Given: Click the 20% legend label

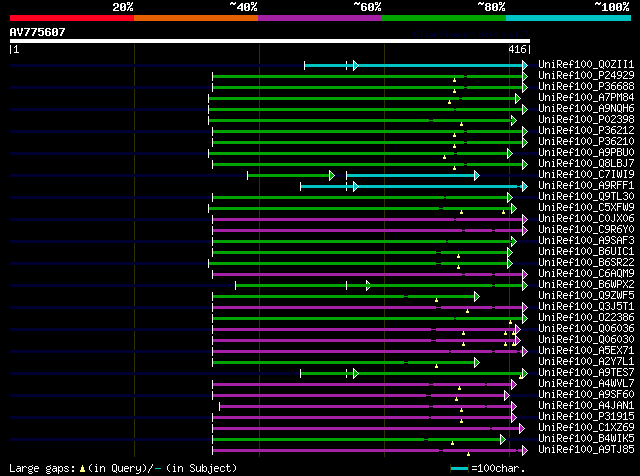Looking at the screenshot, I should 123,7.
